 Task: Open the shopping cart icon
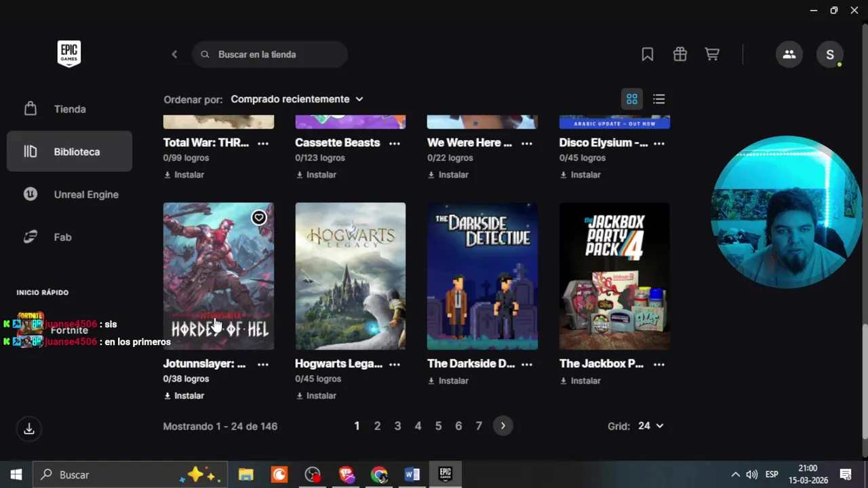coord(712,54)
